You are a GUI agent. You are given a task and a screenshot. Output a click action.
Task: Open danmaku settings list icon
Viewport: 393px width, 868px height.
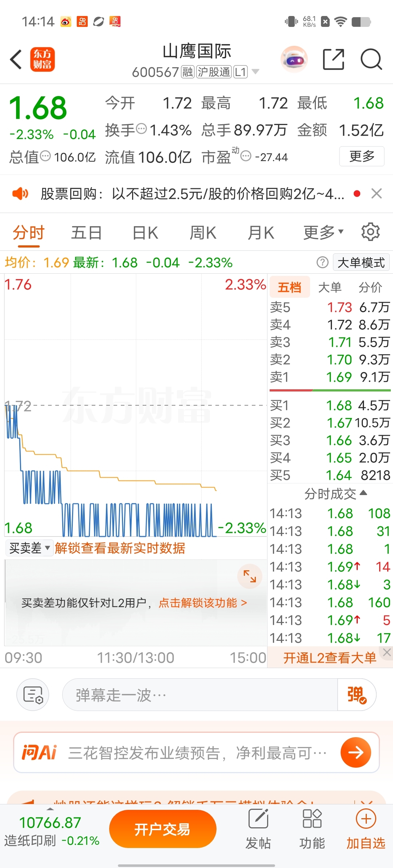[33, 695]
